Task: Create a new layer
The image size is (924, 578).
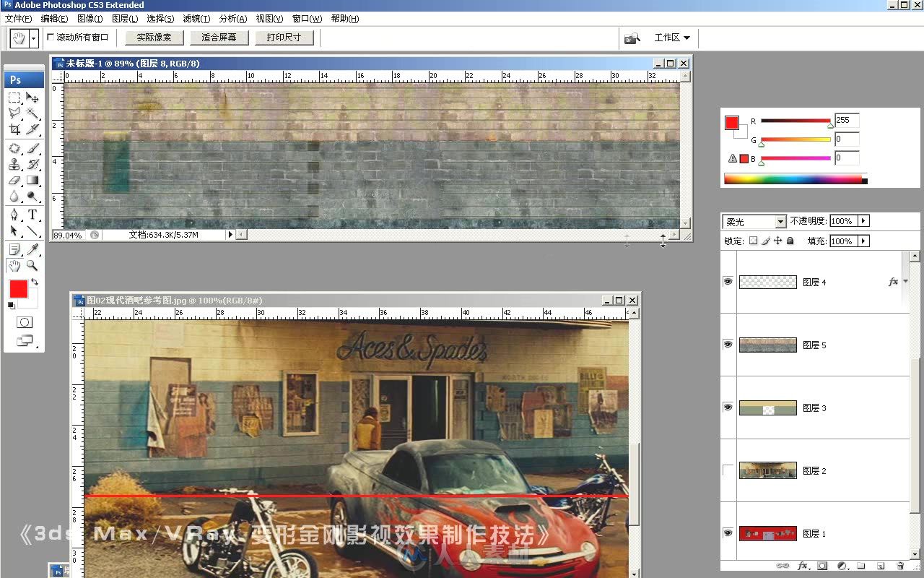Action: (x=880, y=566)
